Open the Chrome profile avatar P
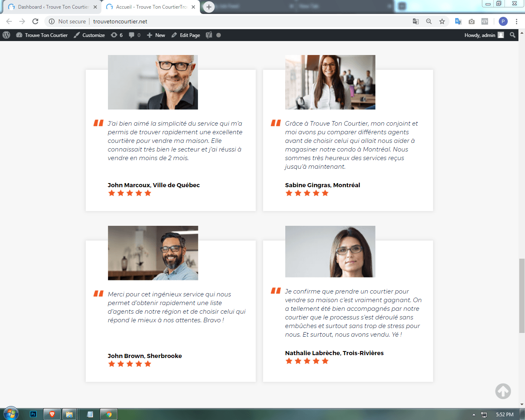 [503, 21]
